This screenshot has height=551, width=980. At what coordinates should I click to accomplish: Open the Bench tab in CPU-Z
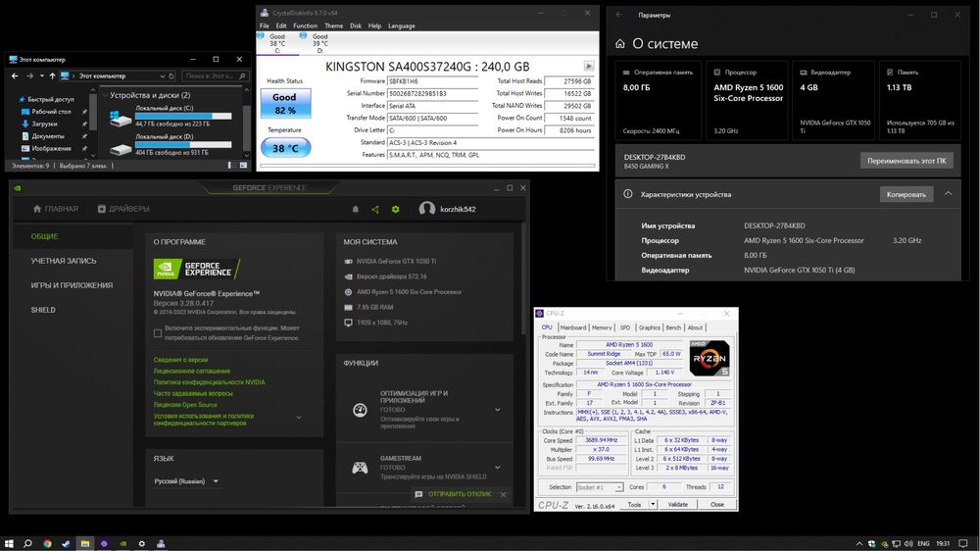click(x=673, y=327)
